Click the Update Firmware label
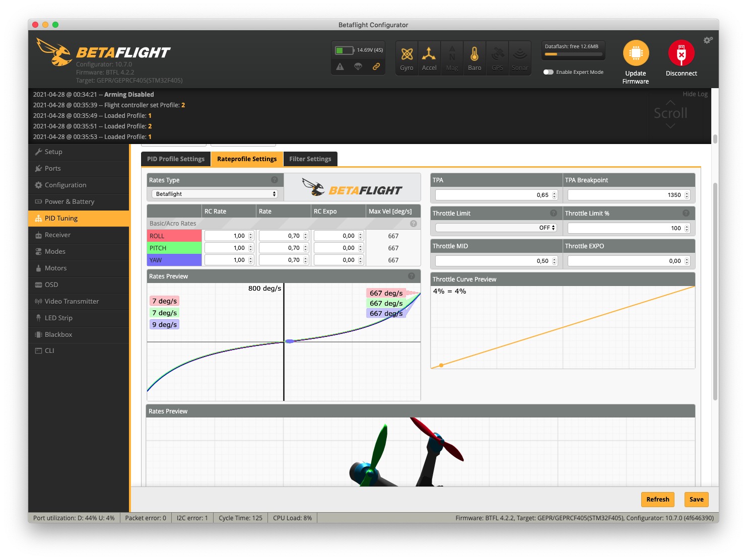747x560 pixels. pos(636,77)
